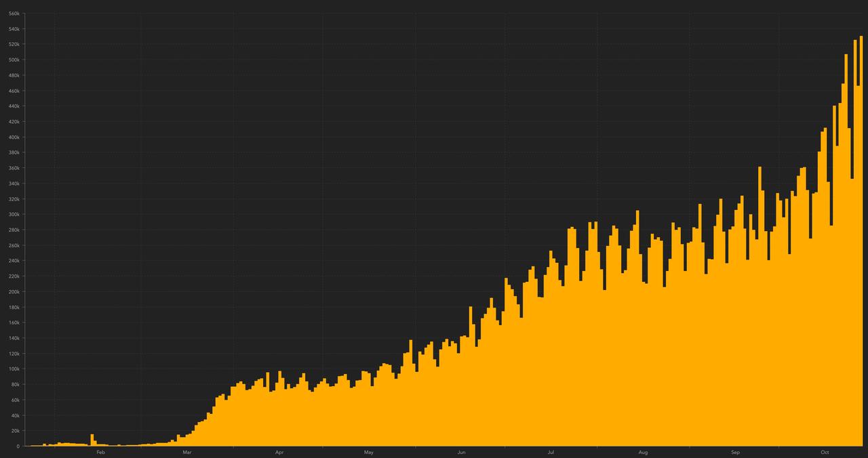Select the '480k' y-axis label
The height and width of the screenshot is (458, 868).
coord(14,75)
